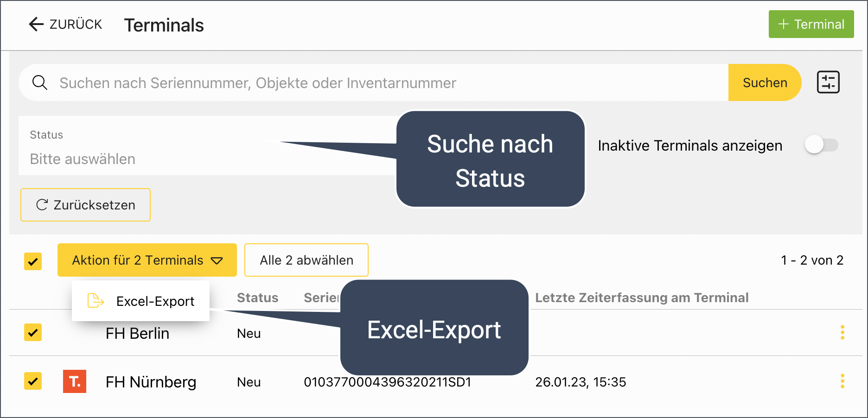Toggle Inaktive Terminals anzeigen switch
The width and height of the screenshot is (868, 418).
(821, 145)
